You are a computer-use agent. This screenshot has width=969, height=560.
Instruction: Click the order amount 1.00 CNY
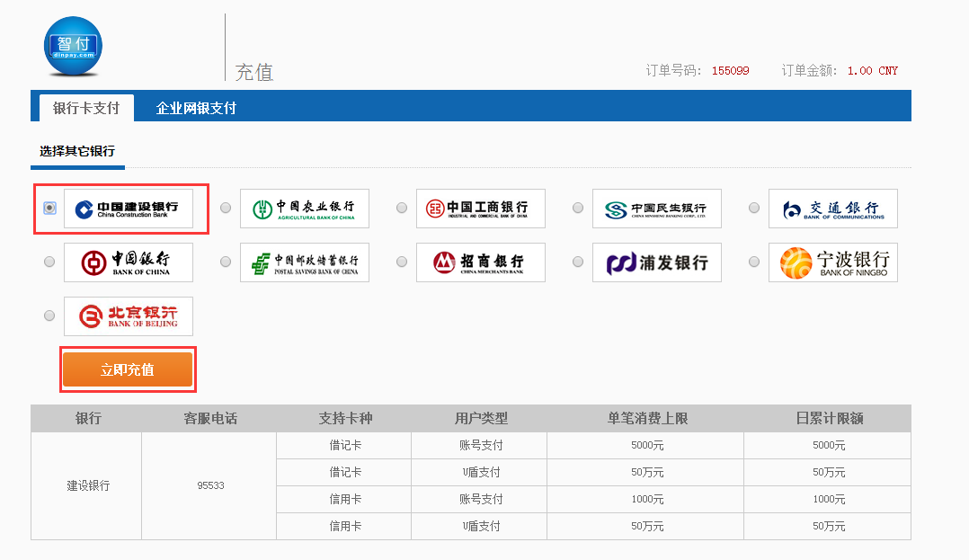[872, 71]
